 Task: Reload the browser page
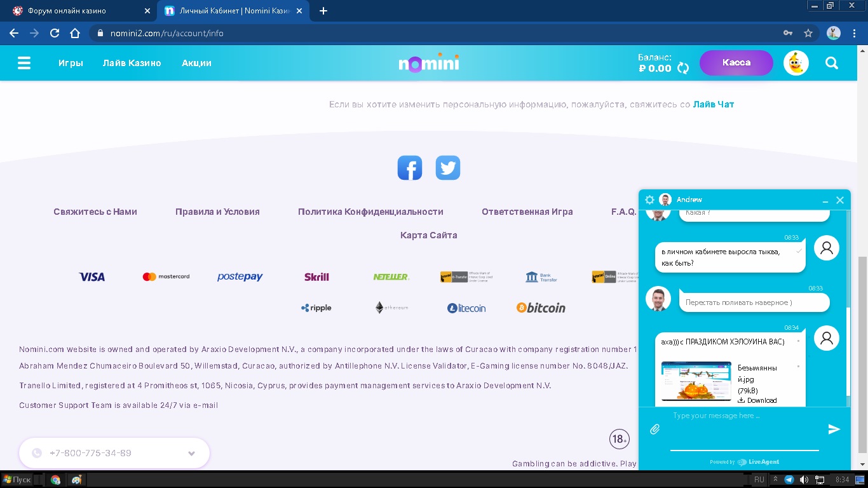[x=55, y=33]
